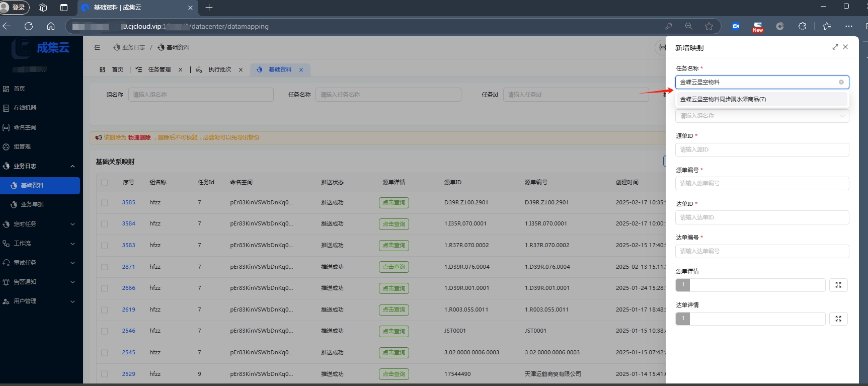Screen dimensions: 868x386
Task: Check the checkbox for row 2871
Action: (104, 267)
